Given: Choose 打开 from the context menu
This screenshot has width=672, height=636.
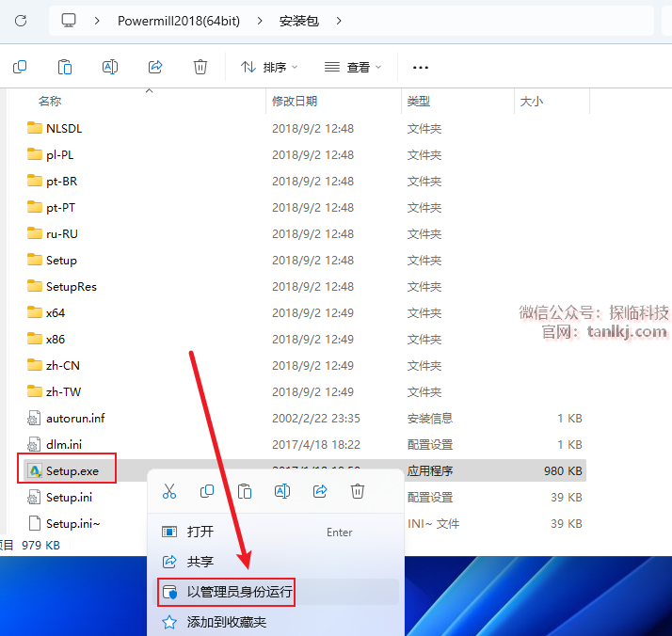Looking at the screenshot, I should [x=200, y=532].
